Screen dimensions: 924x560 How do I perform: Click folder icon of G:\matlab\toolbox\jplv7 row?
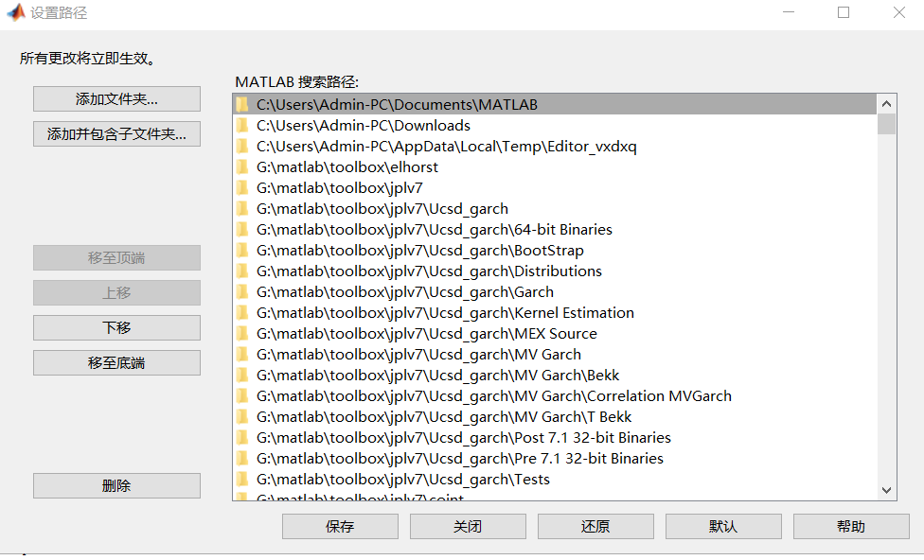(242, 188)
